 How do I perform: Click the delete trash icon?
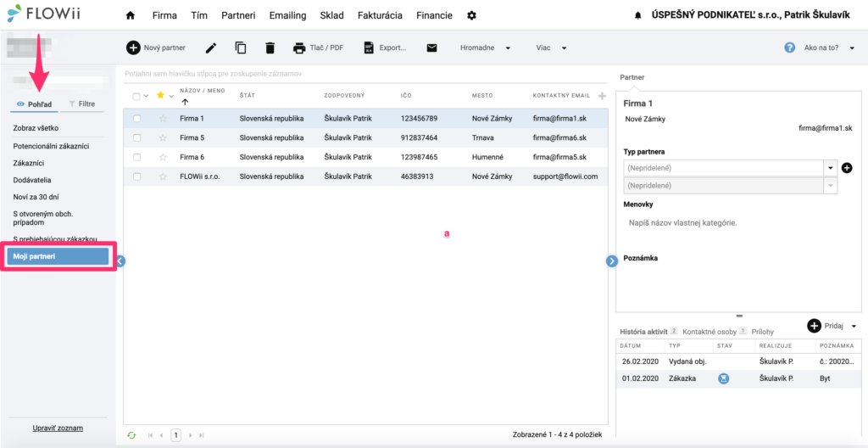point(270,48)
